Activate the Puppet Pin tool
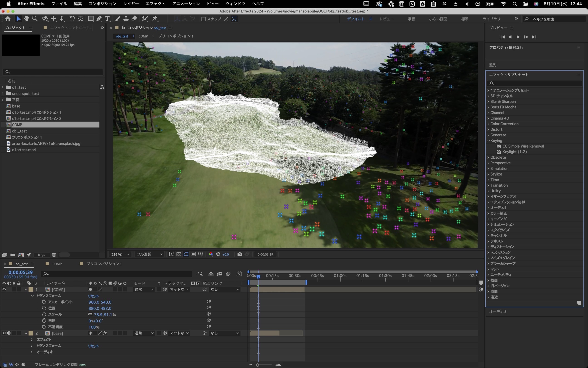Viewport: 588px width, 368px height. click(155, 19)
